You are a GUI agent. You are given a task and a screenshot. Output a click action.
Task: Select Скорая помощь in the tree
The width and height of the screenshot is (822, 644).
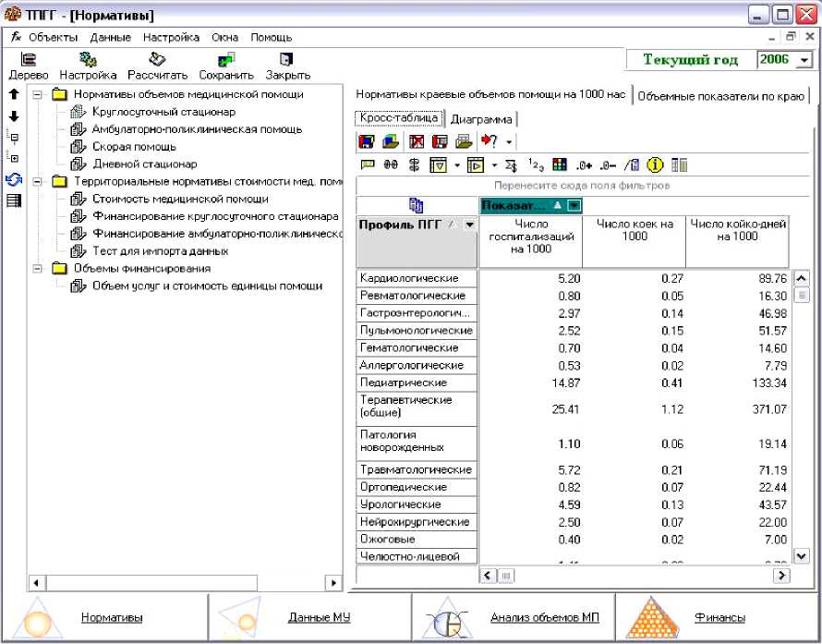(134, 147)
